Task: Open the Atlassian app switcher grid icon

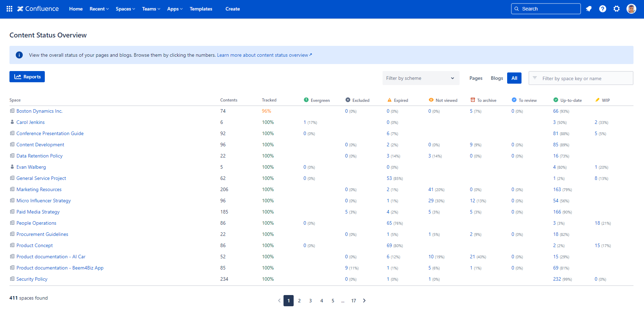Action: (9, 9)
